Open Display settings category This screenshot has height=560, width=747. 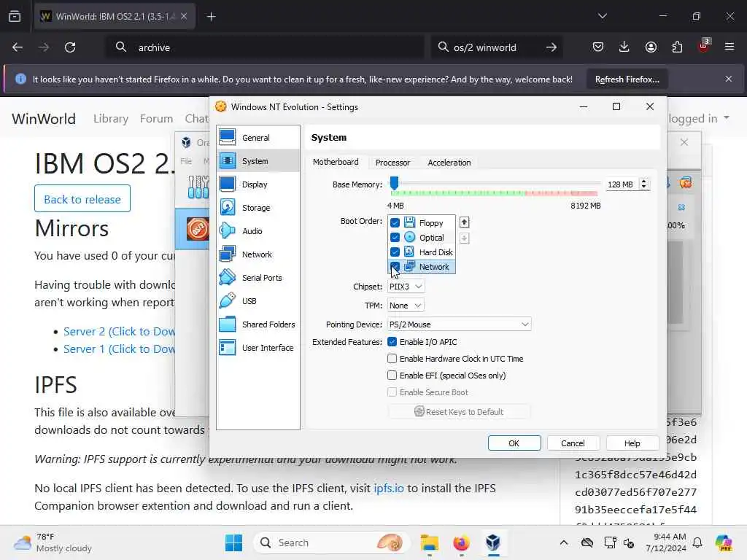coord(258,184)
